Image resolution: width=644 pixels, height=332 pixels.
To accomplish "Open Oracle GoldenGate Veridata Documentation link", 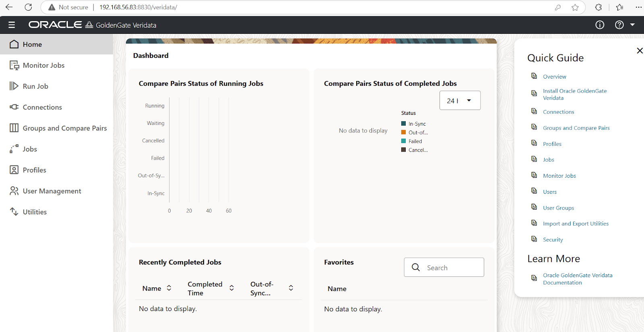I will pyautogui.click(x=578, y=279).
